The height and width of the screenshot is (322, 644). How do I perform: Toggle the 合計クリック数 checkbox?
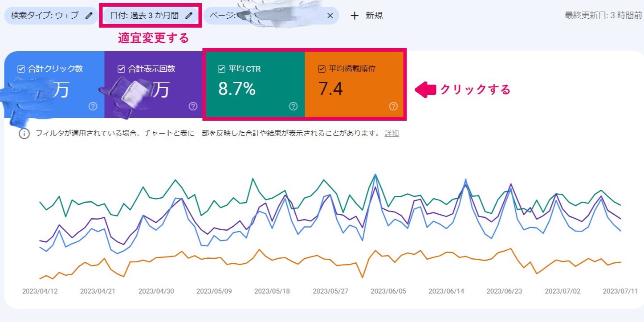20,69
